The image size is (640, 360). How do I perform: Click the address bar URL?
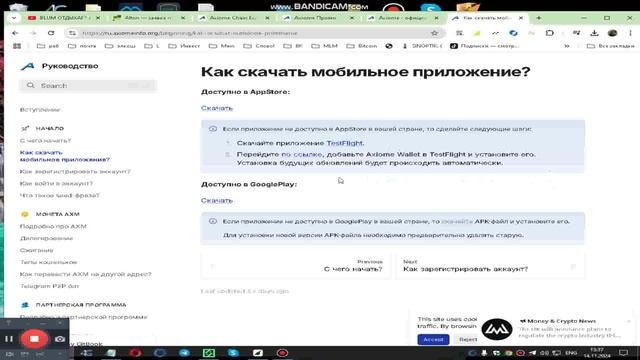pos(190,33)
